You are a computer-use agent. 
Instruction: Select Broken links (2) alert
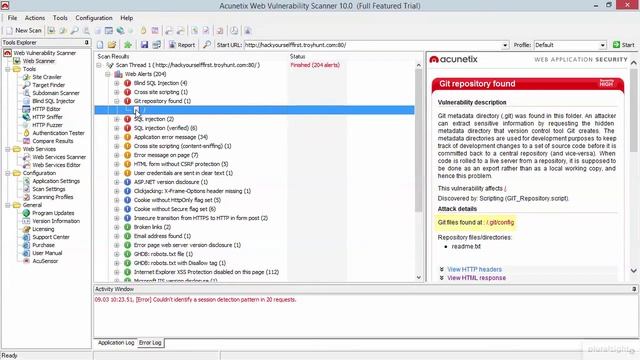152,227
